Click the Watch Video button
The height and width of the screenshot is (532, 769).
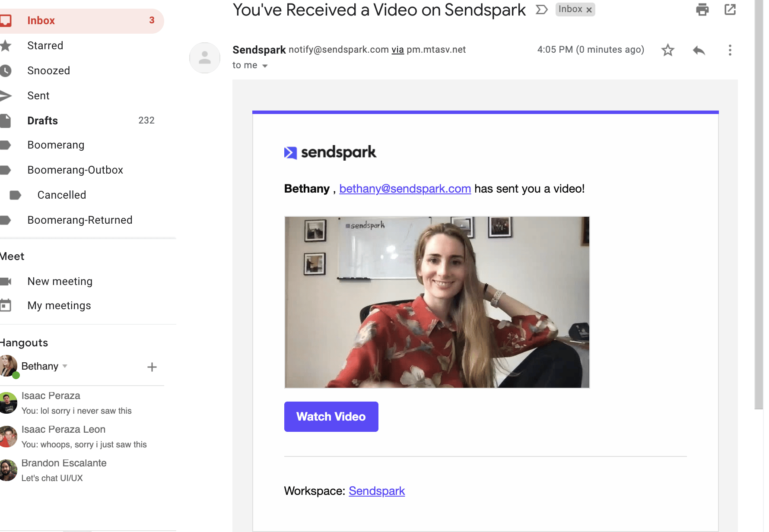click(331, 417)
